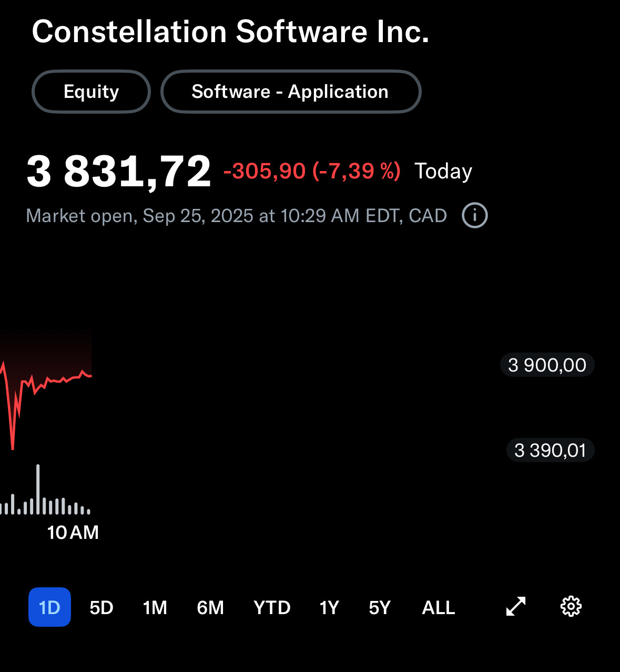The image size is (620, 672).
Task: Expand chart to fullscreen view
Action: point(516,607)
